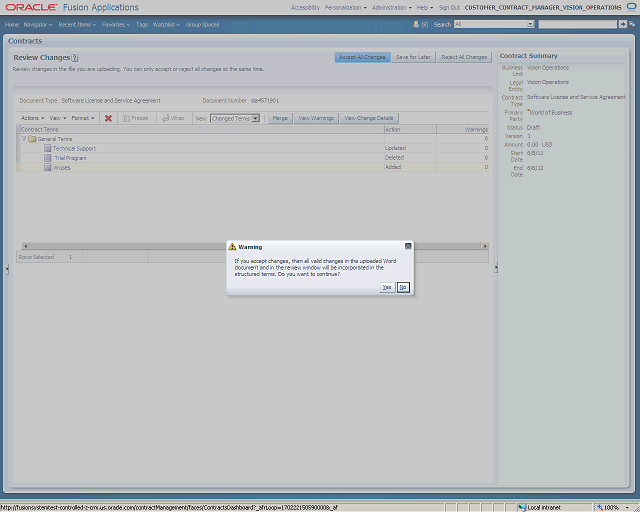640x512 pixels.
Task: Click Tags in navigation bar
Action: pyautogui.click(x=142, y=24)
